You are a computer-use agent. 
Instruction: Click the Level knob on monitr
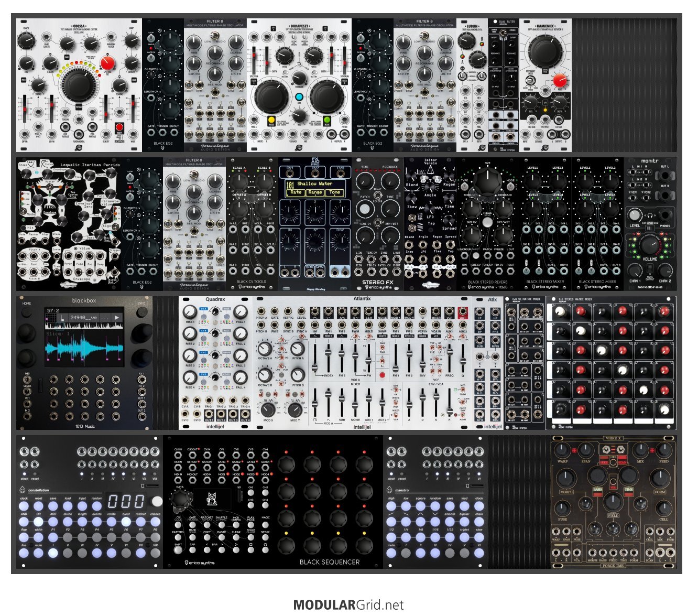coord(635,215)
